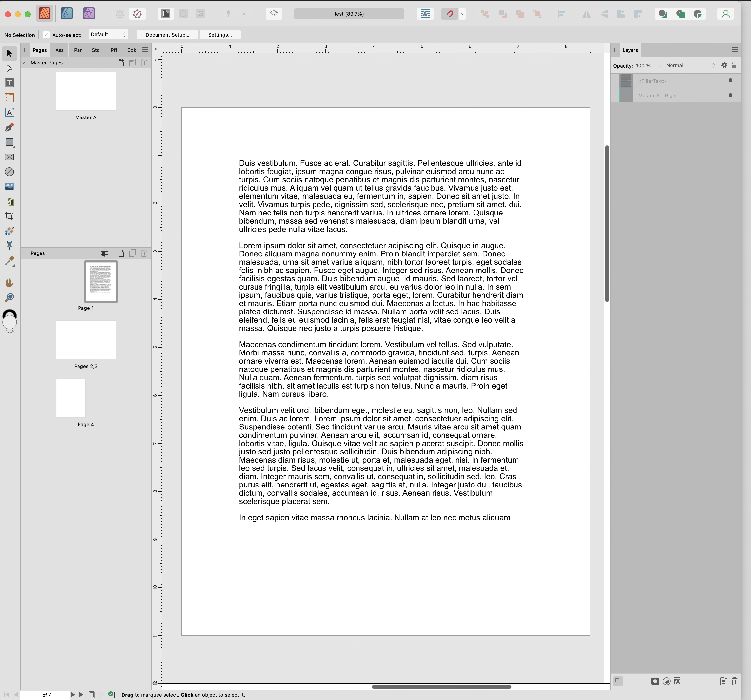Select the Pen tool
751x700 pixels.
[9, 127]
